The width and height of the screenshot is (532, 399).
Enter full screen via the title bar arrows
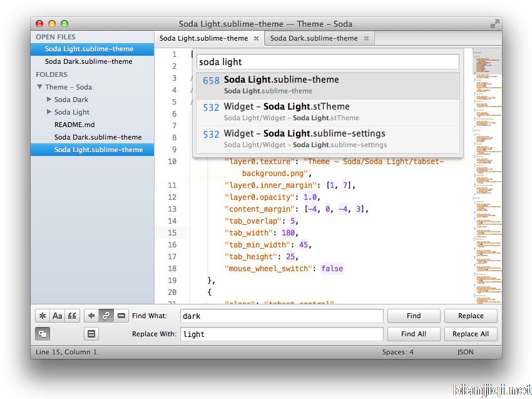pos(494,24)
